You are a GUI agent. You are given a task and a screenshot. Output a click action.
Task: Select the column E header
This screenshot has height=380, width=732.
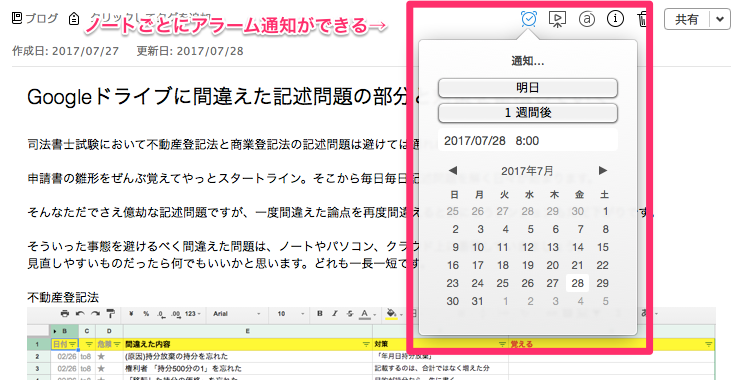click(x=247, y=331)
